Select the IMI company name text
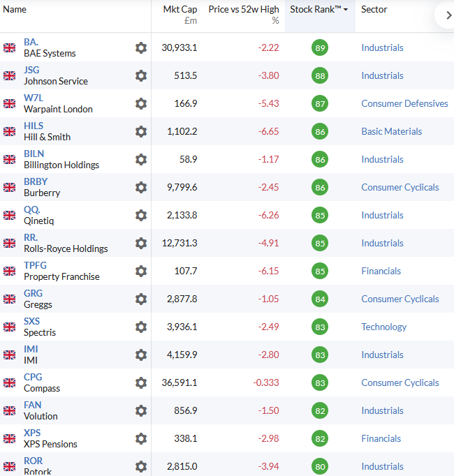Viewport: 454px width, 476px height. [x=31, y=360]
